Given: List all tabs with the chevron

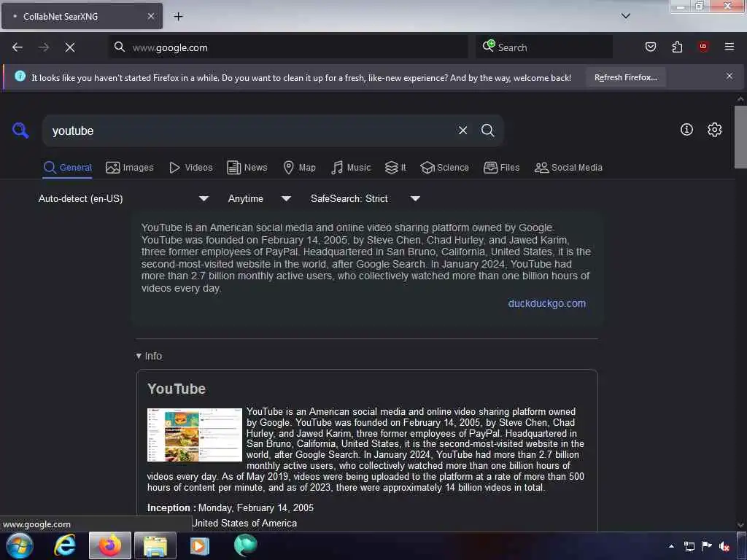Looking at the screenshot, I should [x=625, y=16].
